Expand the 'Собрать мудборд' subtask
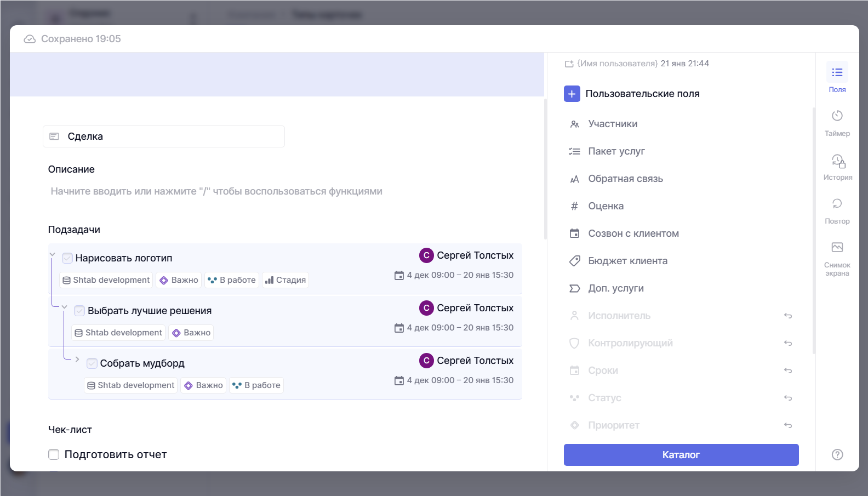This screenshot has height=496, width=868. (x=77, y=360)
